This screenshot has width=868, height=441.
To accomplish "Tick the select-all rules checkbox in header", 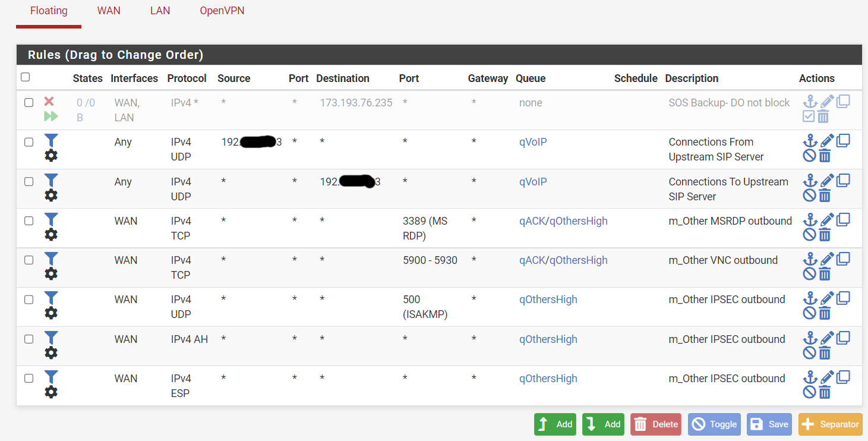I will tap(25, 77).
